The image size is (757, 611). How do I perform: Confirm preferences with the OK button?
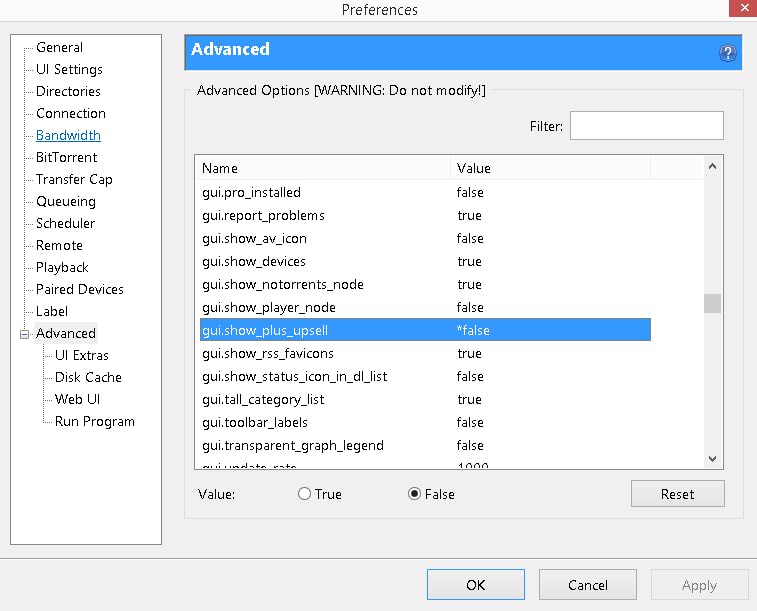tap(475, 585)
